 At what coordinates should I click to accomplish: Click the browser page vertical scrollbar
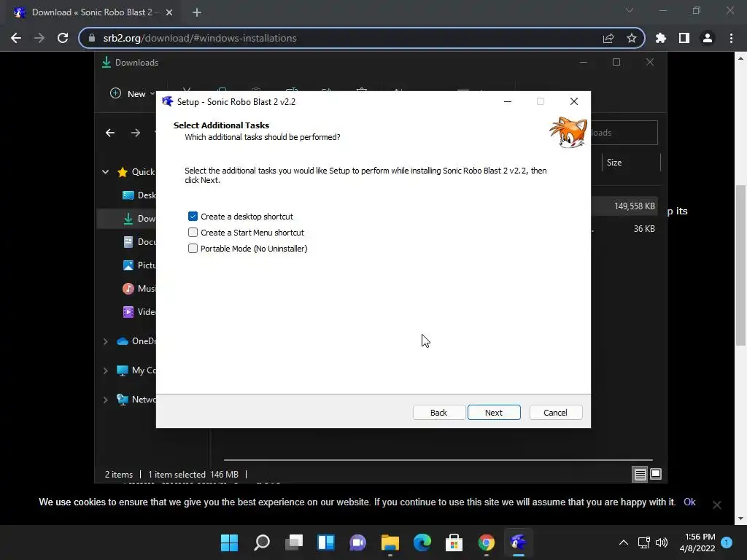coord(740,265)
